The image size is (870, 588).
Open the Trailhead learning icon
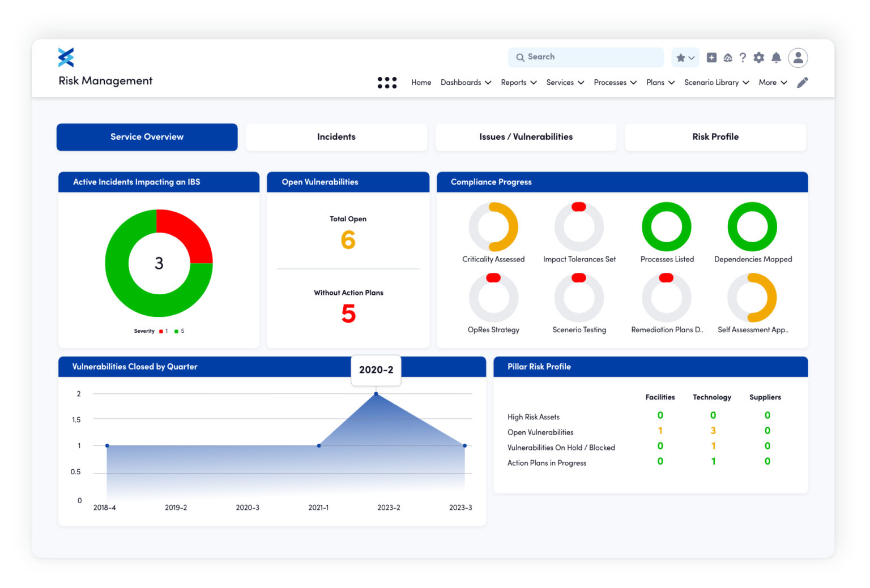point(728,57)
